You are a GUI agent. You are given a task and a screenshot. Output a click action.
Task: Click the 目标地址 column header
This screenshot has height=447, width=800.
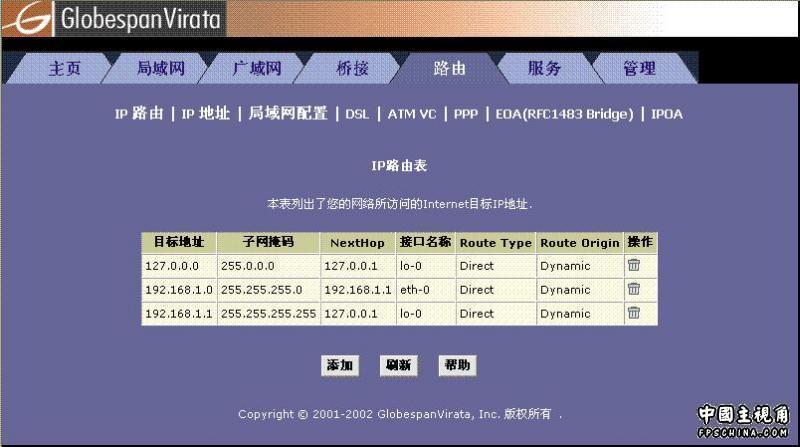[x=179, y=242]
